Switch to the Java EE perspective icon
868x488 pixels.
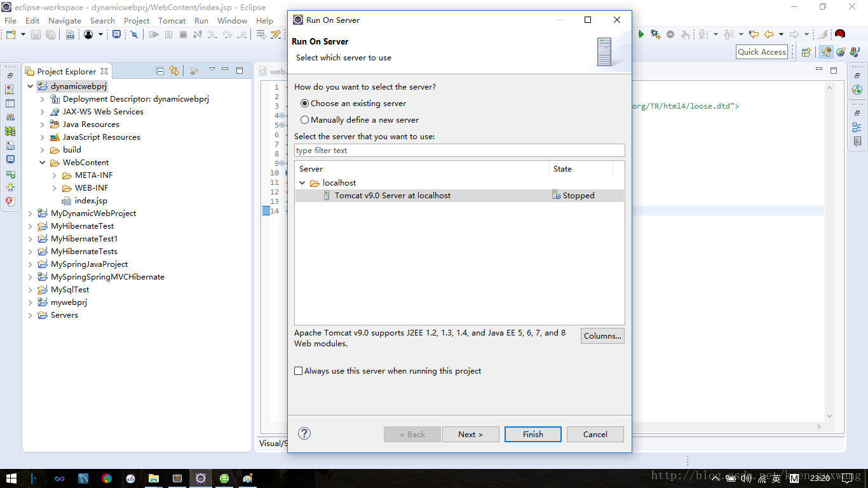click(826, 52)
